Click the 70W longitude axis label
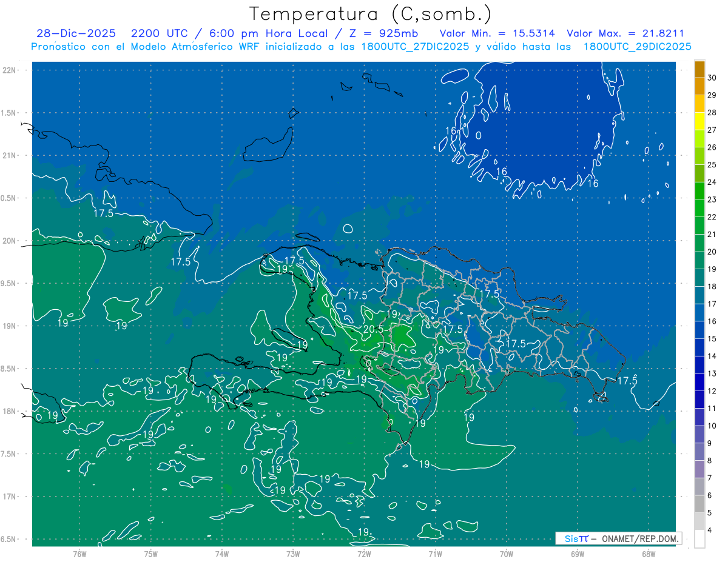Image resolution: width=728 pixels, height=562 pixels. pos(507,554)
